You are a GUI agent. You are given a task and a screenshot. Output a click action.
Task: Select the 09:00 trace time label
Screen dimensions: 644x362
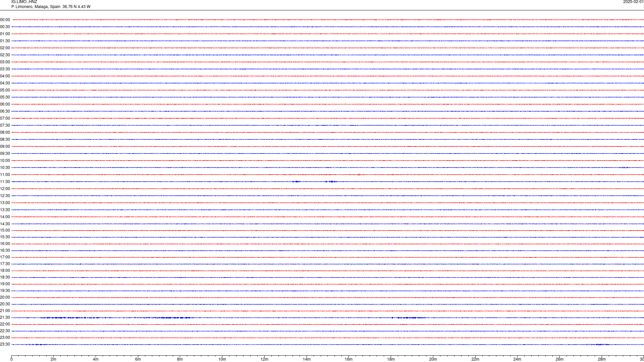point(5,146)
